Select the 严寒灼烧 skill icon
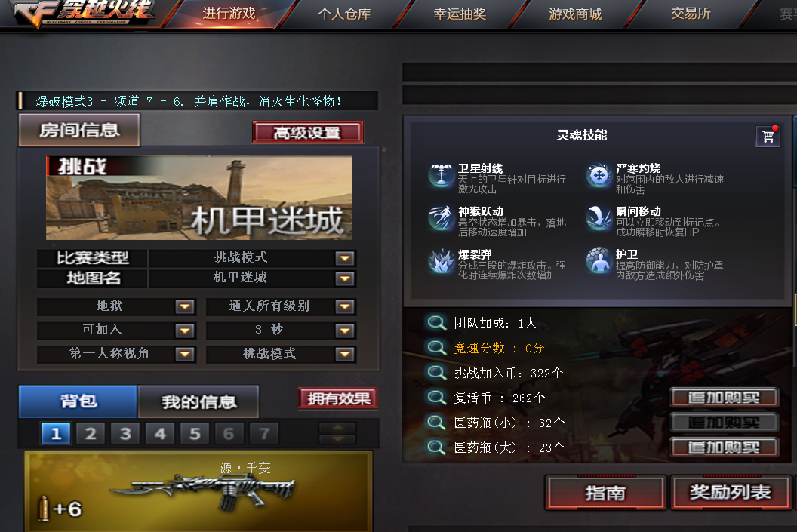Screen dimensions: 797x532 [x=599, y=176]
